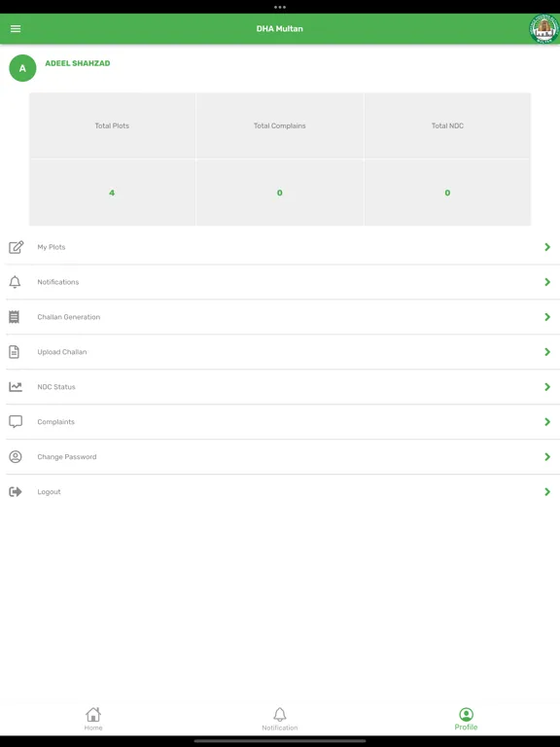
Task: Click the Total Plots header cell
Action: [x=112, y=125]
